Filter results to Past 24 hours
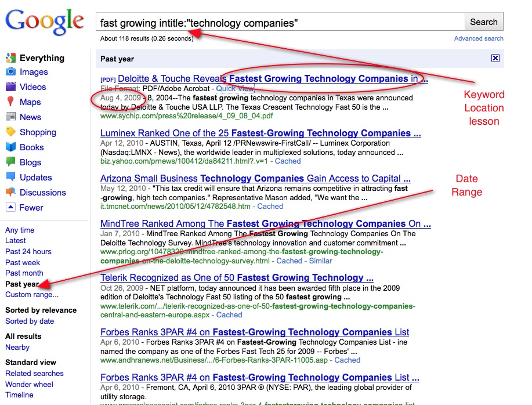 click(x=28, y=251)
